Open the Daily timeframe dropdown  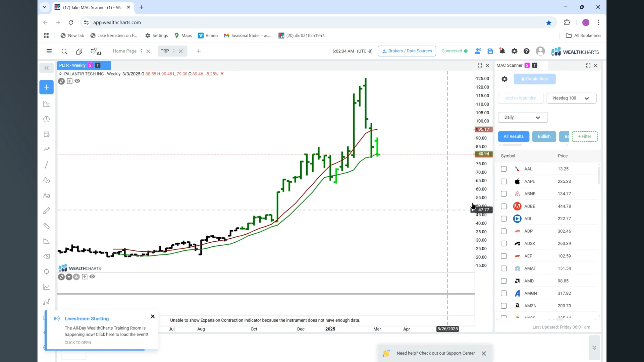click(523, 117)
